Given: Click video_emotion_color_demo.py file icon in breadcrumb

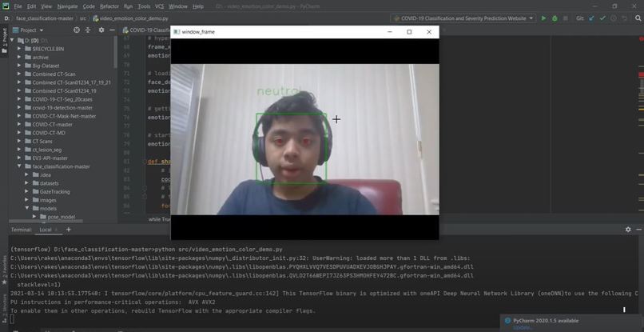Looking at the screenshot, I should [x=96, y=18].
